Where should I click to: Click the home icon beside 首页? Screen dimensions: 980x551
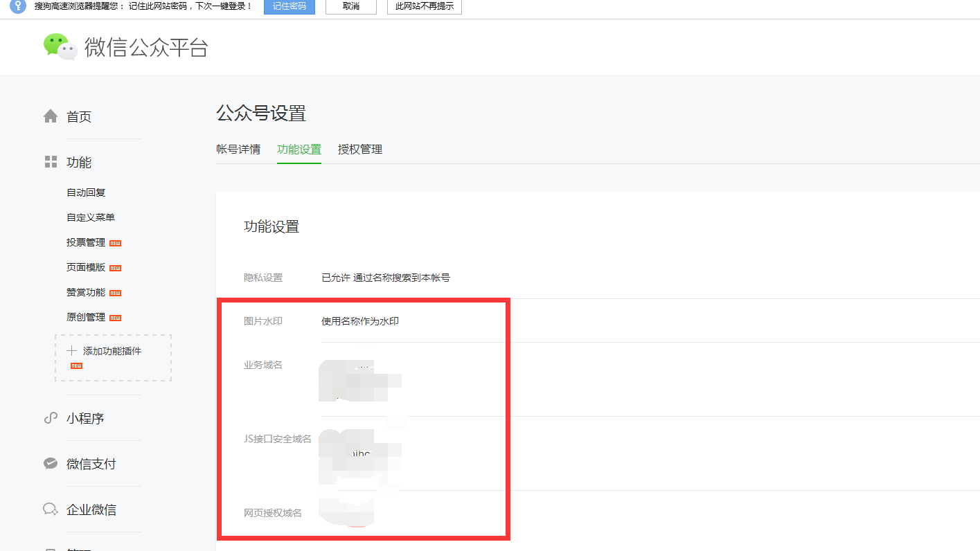point(51,116)
